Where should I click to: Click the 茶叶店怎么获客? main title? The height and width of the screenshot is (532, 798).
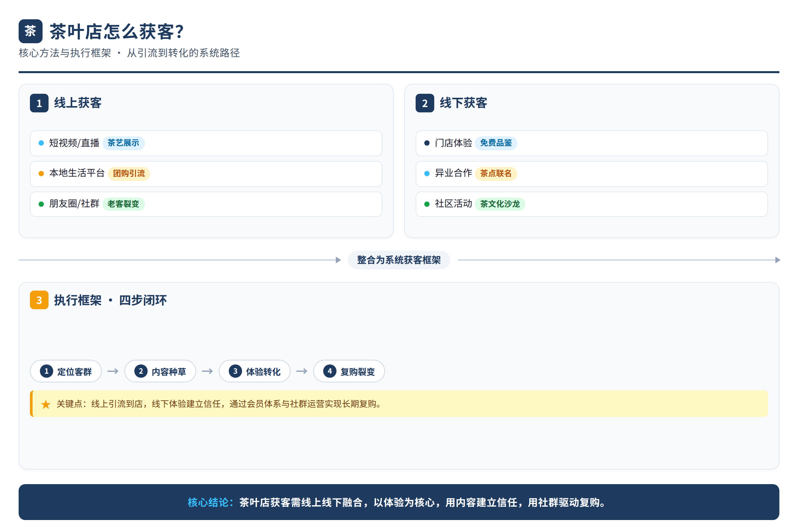[116, 32]
